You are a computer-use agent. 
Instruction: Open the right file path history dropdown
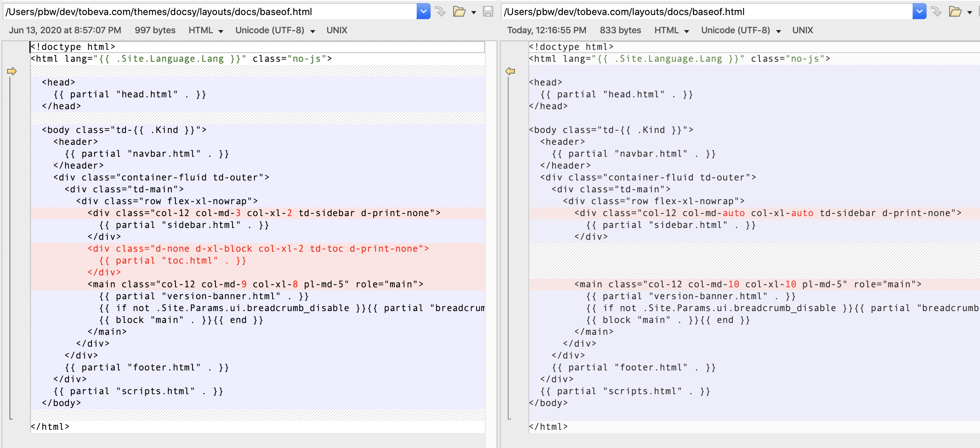[919, 11]
